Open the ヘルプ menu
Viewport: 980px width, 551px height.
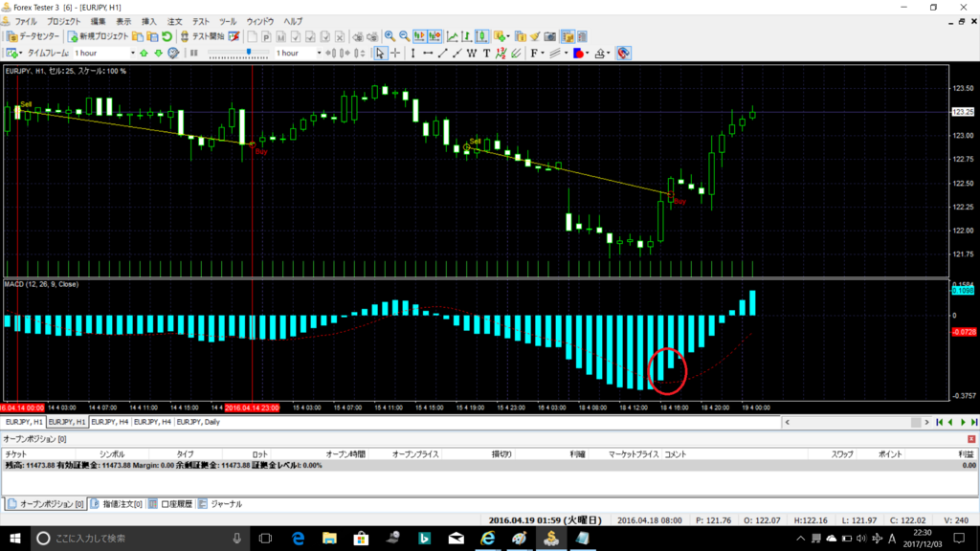click(x=293, y=21)
